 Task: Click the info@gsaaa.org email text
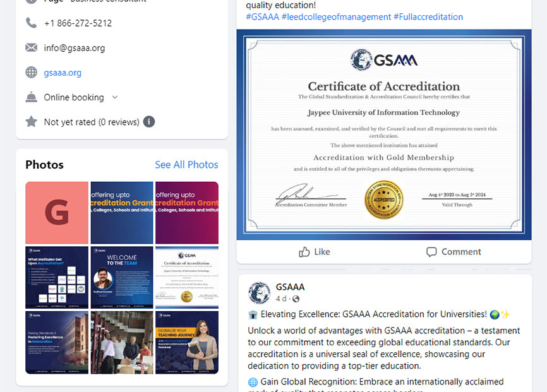75,48
